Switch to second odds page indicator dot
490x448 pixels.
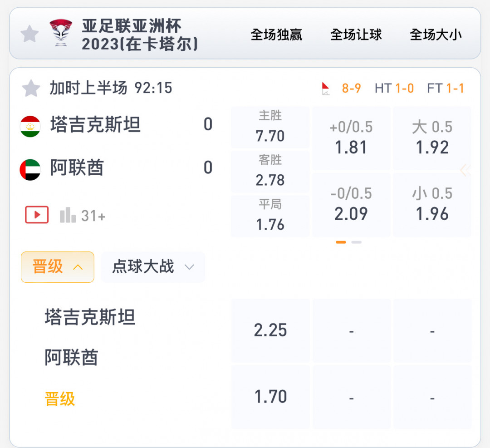pyautogui.click(x=356, y=242)
